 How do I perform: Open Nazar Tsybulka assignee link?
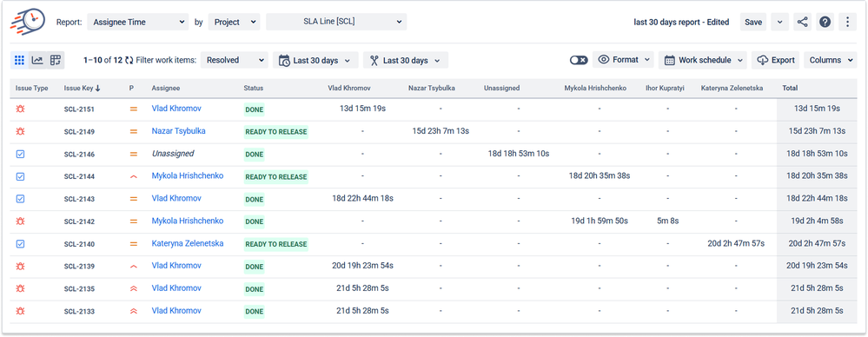pyautogui.click(x=179, y=131)
